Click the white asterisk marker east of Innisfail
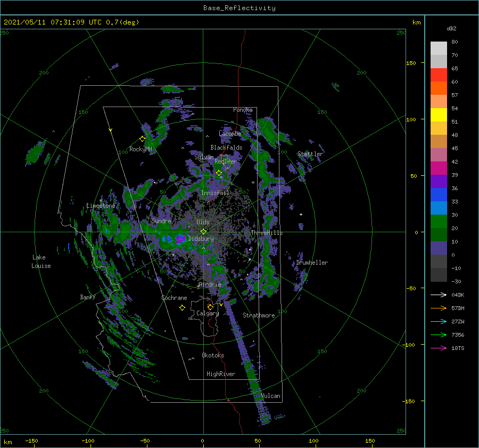This screenshot has width=479, height=448. (x=253, y=183)
